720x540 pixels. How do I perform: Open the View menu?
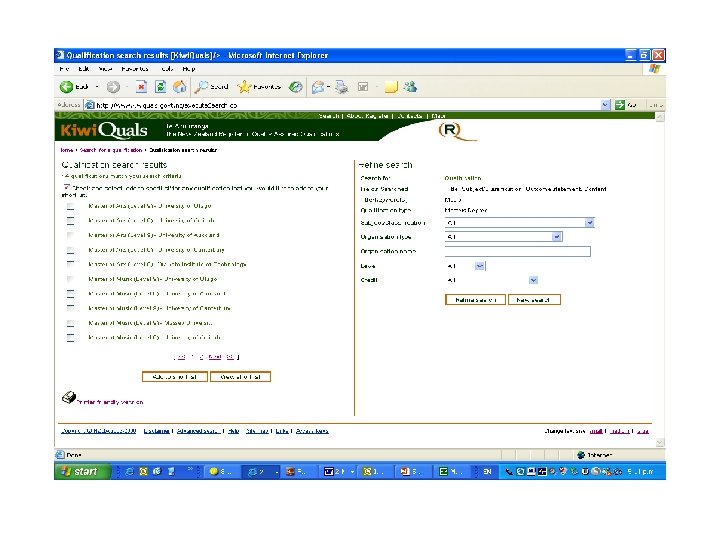[x=105, y=69]
